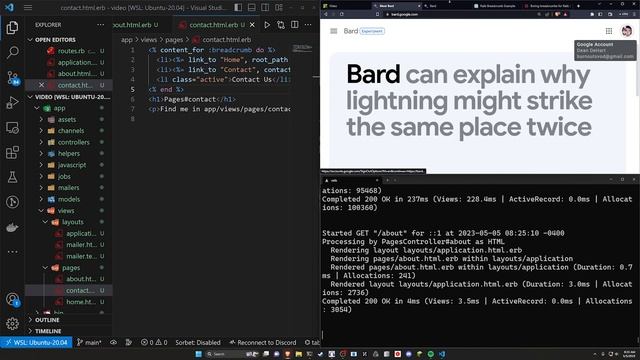Viewport: 640px width, 360px height.
Task: Open the Manage gear menu
Action: click(12, 324)
